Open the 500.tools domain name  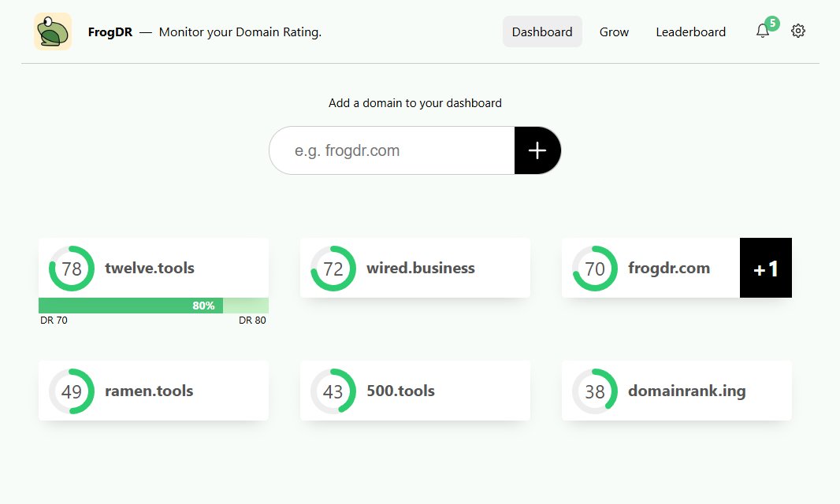click(x=401, y=391)
